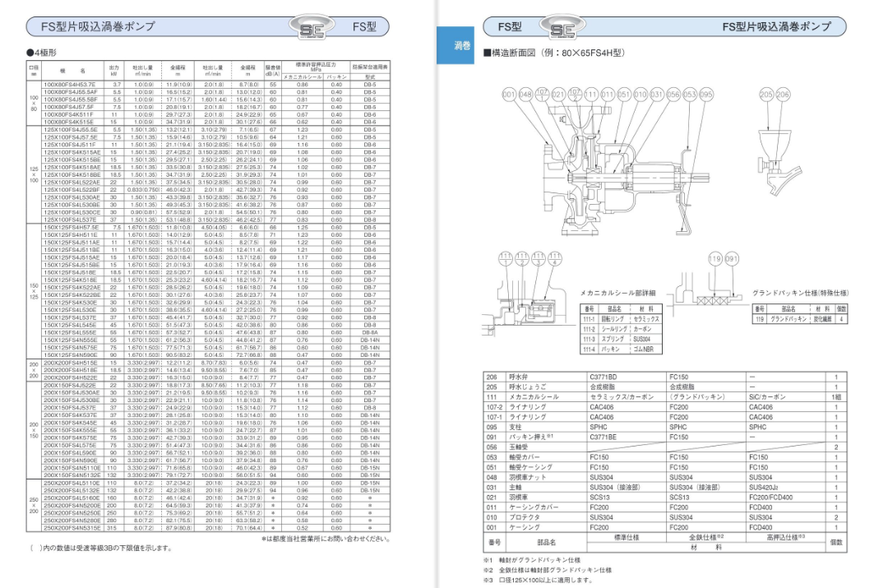Click the 高押込仕様 column header
Screen dimensions: 874x588
[x=786, y=538]
